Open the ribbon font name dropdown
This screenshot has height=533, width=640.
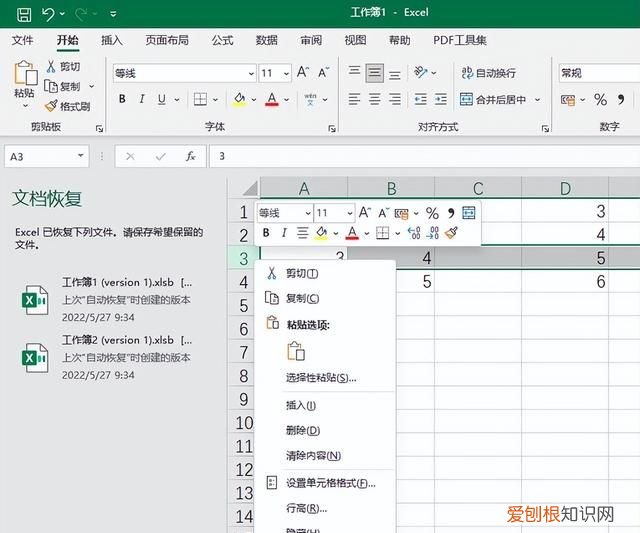pyautogui.click(x=251, y=73)
